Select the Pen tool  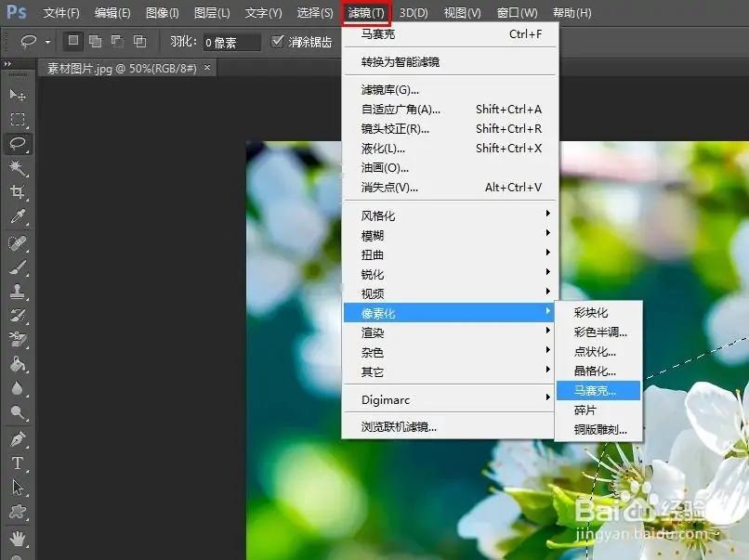pyautogui.click(x=18, y=439)
